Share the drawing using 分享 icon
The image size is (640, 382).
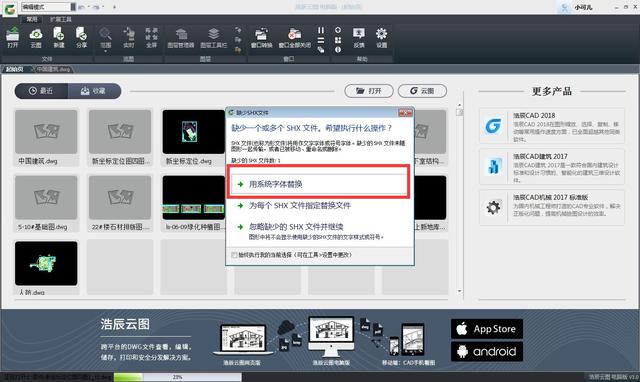(x=82, y=38)
